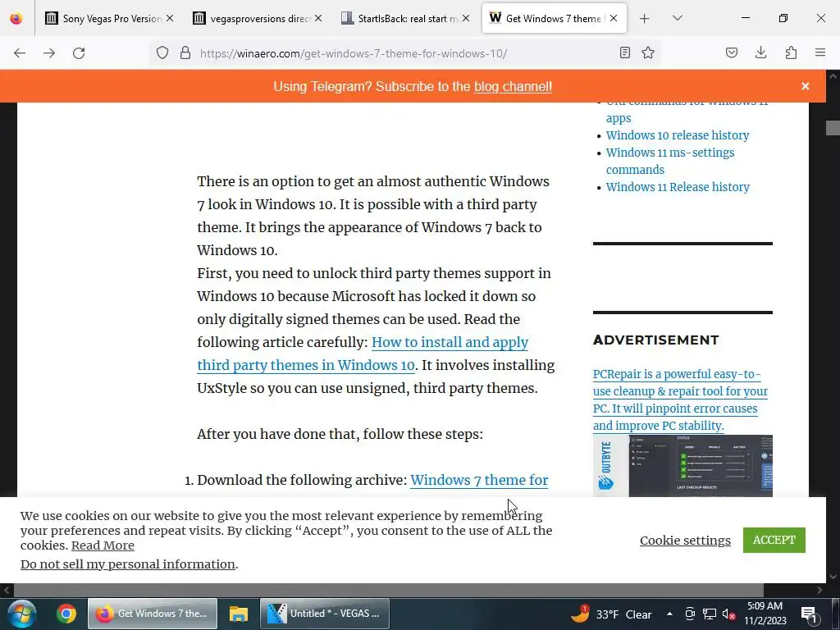Dismiss the orange Telegram banner

pos(806,86)
